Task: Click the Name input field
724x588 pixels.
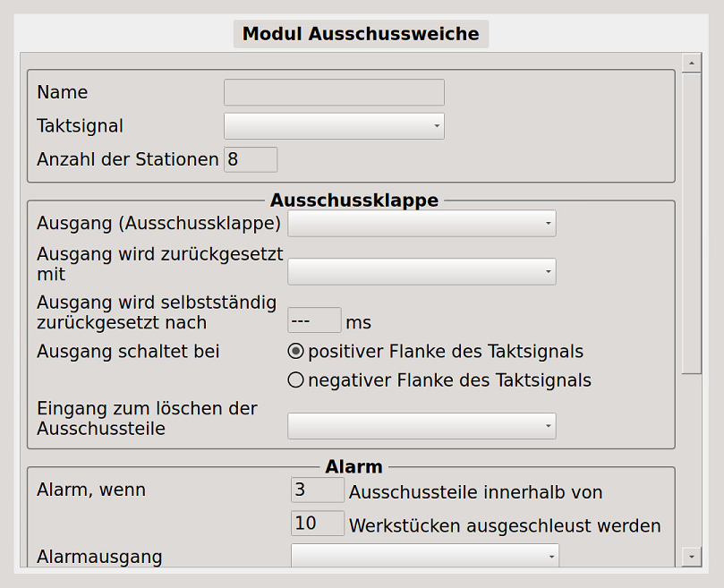Action: pyautogui.click(x=333, y=91)
